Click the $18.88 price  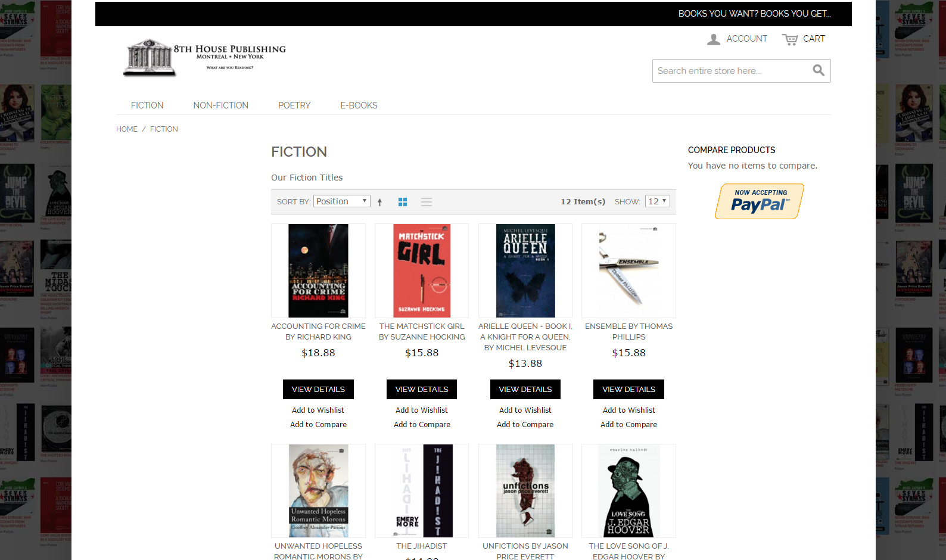coord(318,353)
